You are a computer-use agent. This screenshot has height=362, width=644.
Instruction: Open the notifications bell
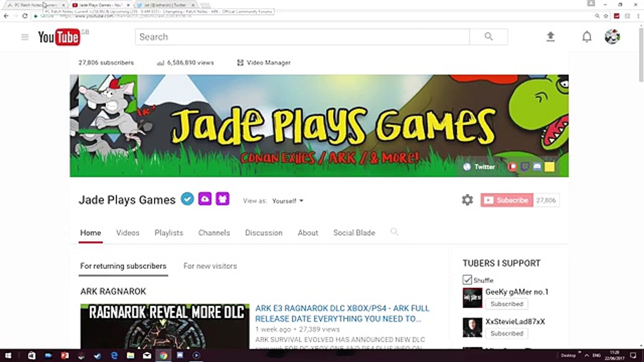point(587,37)
